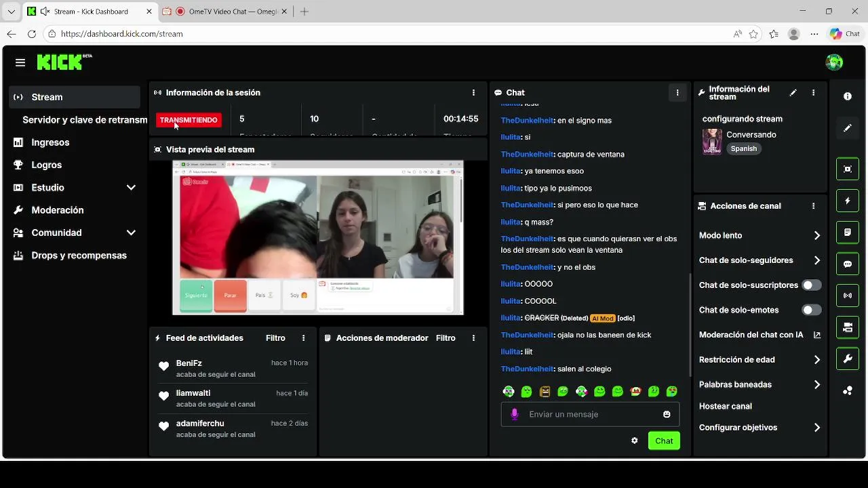The image size is (868, 488).
Task: Click BeniFz in activity feed
Action: coord(189,363)
